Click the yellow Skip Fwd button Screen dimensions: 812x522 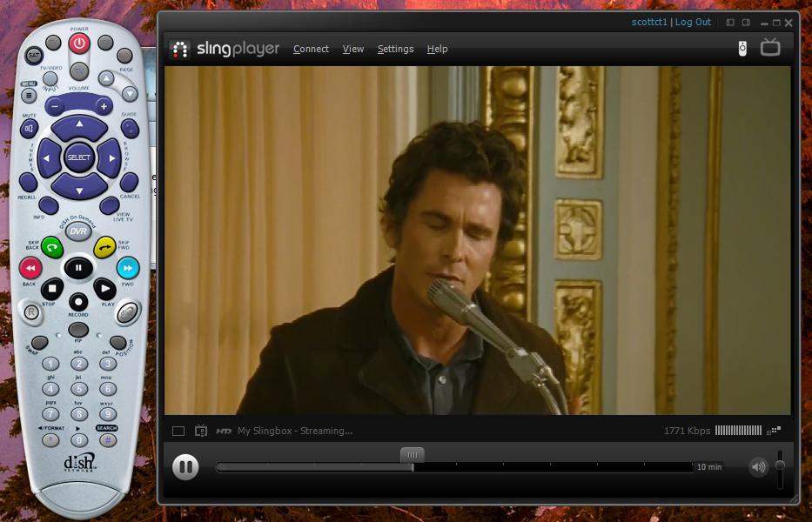click(x=104, y=247)
